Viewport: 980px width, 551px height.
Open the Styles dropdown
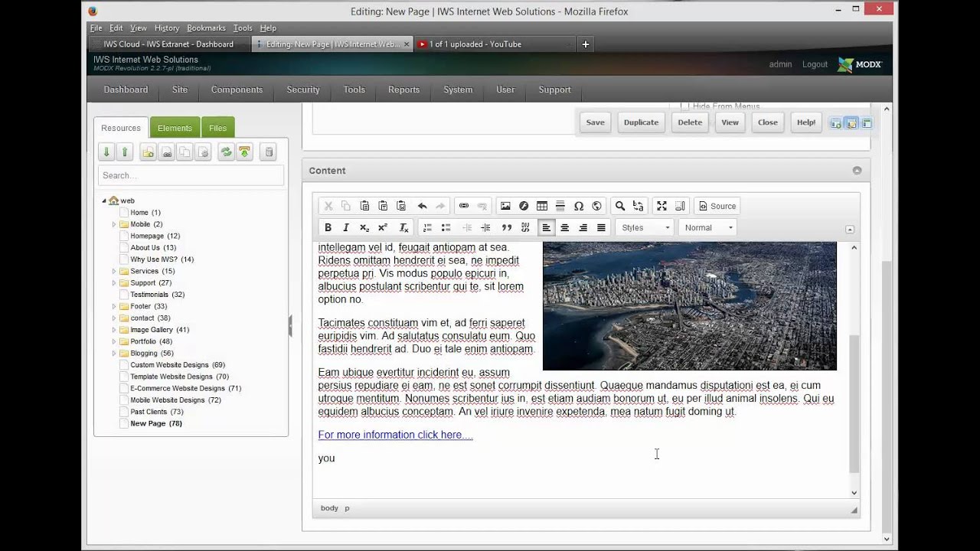[x=645, y=227]
